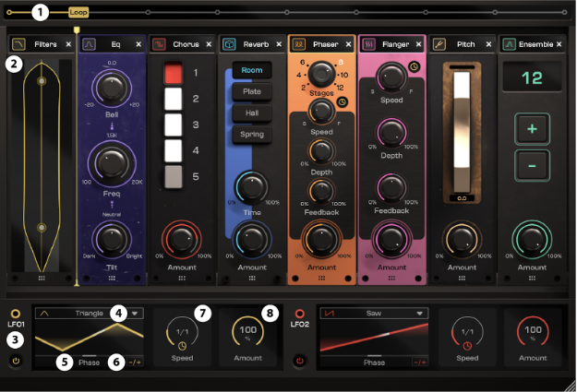Open the LFO2 Saw waveform dropdown
Viewport: 577px width, 392px height.
(x=374, y=314)
